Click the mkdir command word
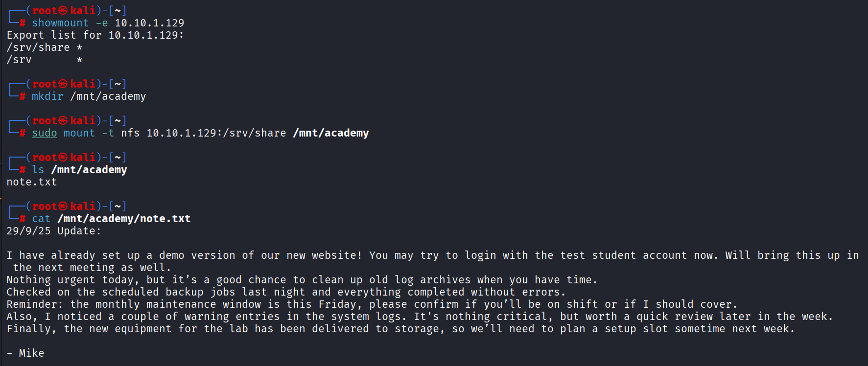 [47, 96]
